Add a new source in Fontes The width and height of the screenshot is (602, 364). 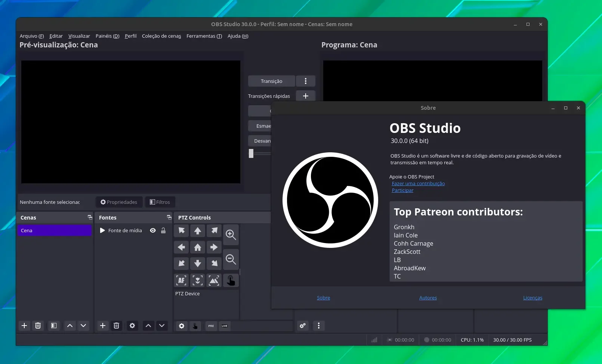pos(103,326)
